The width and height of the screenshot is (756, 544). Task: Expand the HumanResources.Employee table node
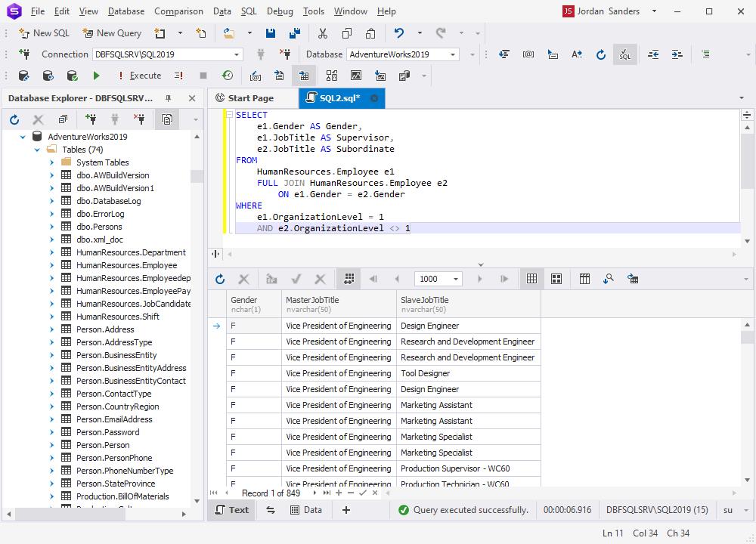click(52, 265)
